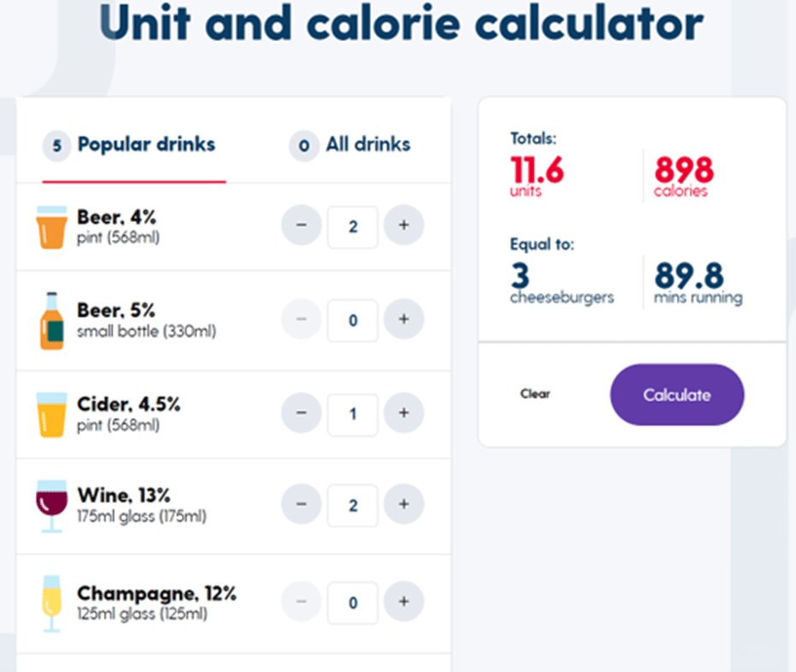
Task: Click minus button for Champagne 12%
Action: click(x=302, y=602)
